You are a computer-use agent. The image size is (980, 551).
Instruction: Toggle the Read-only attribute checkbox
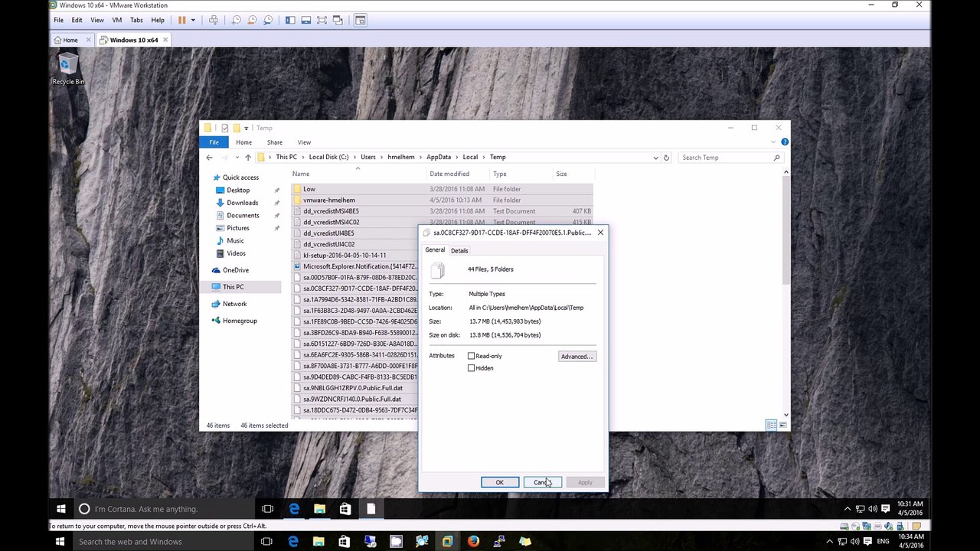coord(472,356)
